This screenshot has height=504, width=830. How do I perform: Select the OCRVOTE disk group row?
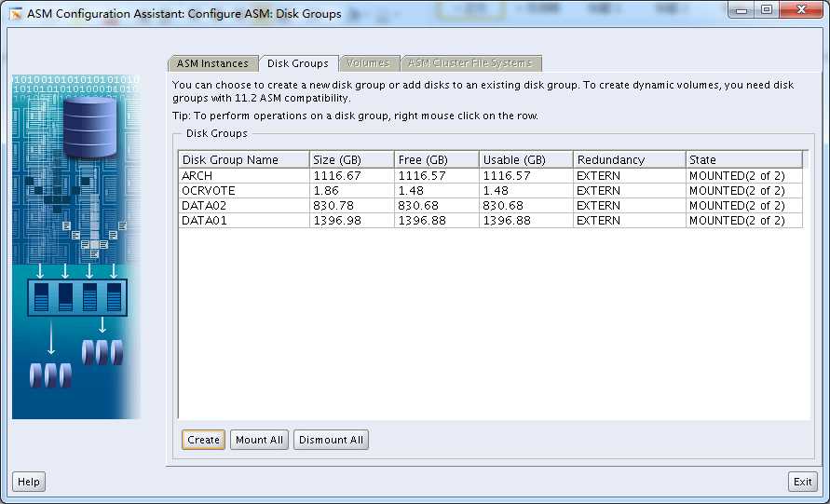click(491, 191)
